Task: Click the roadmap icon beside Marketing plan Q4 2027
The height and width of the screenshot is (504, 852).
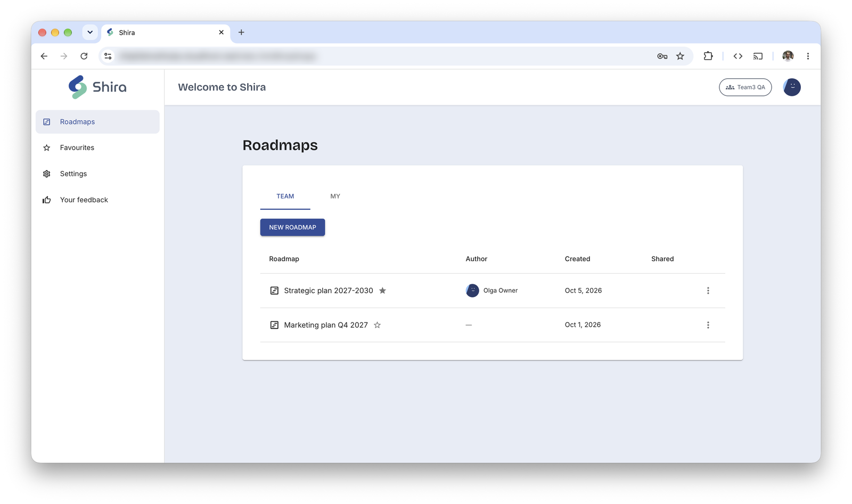Action: coord(274,325)
